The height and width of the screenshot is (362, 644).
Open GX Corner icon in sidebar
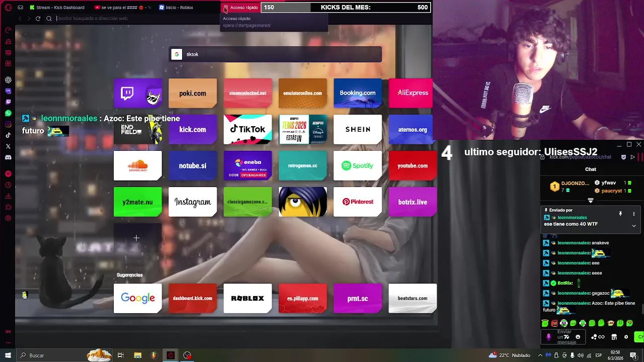[8, 332]
